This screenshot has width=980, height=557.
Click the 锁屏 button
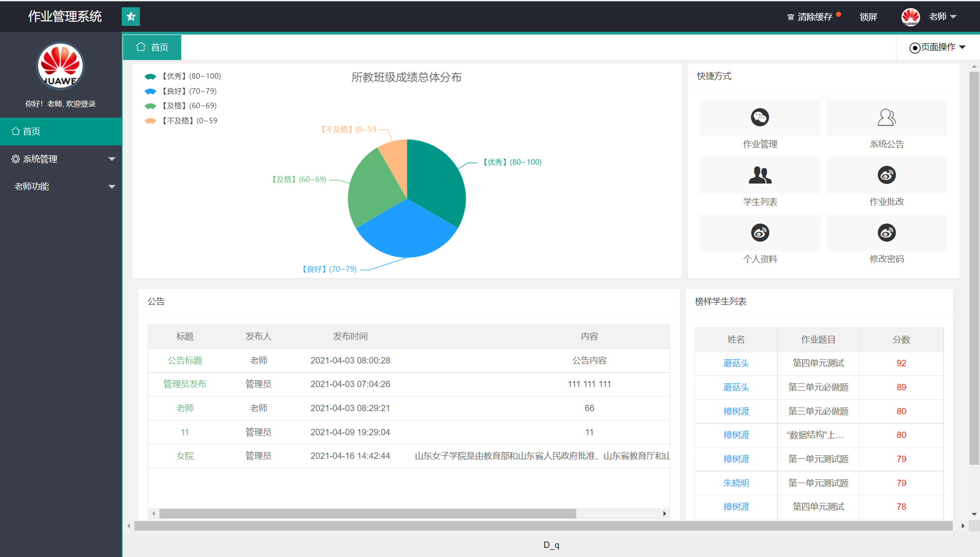click(x=868, y=17)
